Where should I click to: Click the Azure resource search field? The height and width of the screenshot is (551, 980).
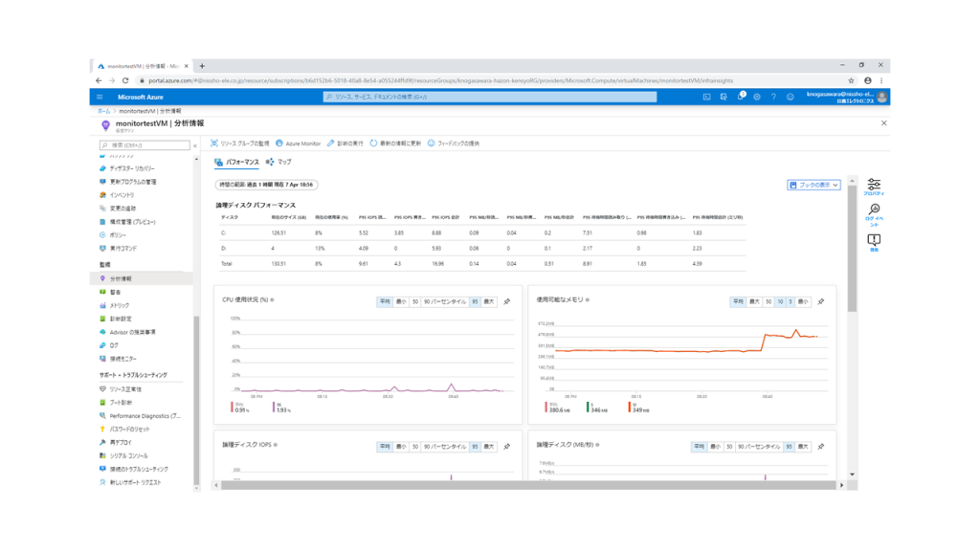[x=490, y=97]
